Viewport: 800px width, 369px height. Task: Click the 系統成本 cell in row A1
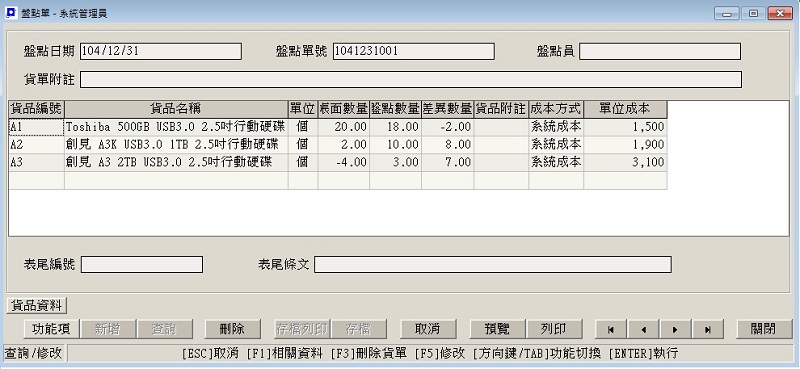tap(556, 127)
